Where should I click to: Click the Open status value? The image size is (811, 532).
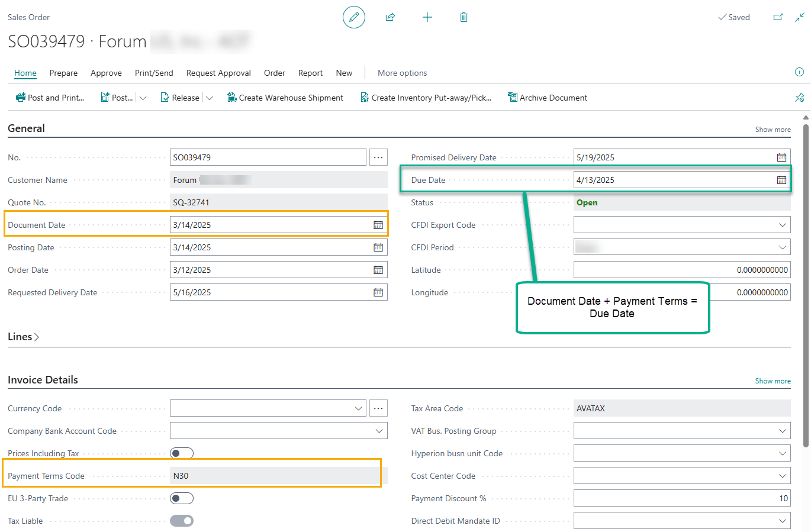point(587,202)
